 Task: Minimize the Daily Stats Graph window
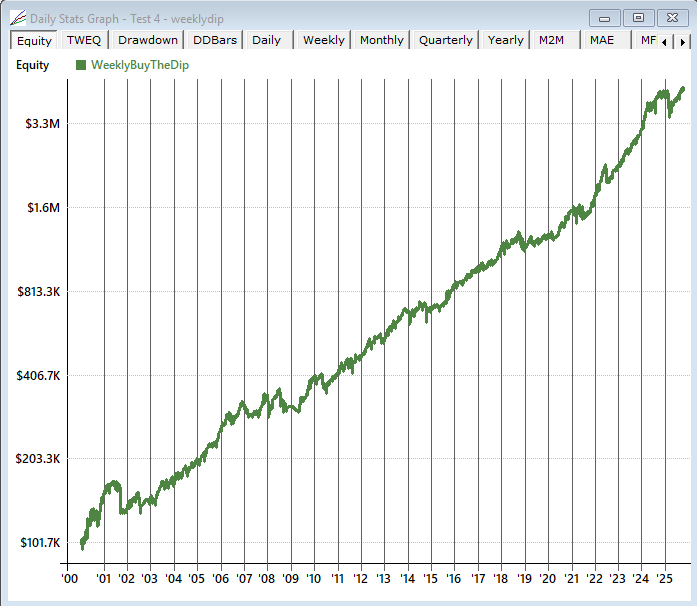[x=604, y=19]
